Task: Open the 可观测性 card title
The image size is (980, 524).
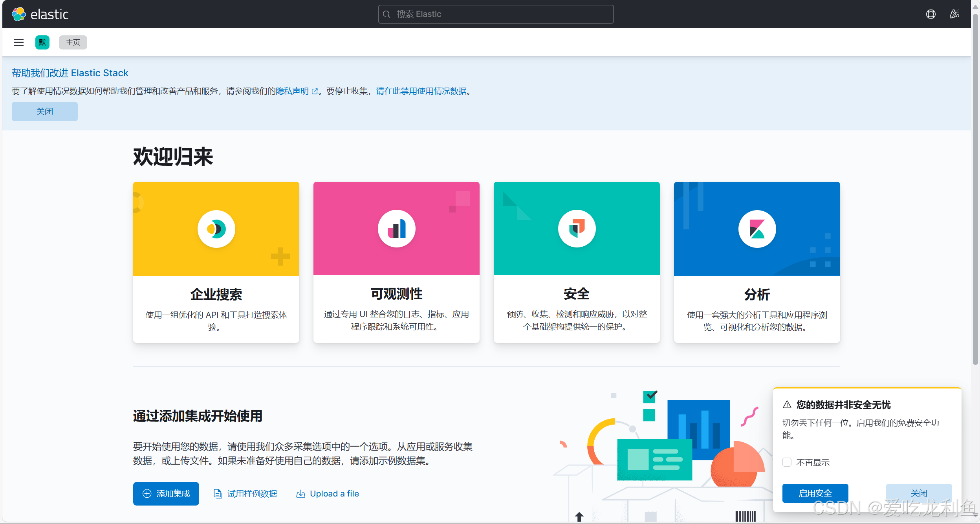Action: 397,294
